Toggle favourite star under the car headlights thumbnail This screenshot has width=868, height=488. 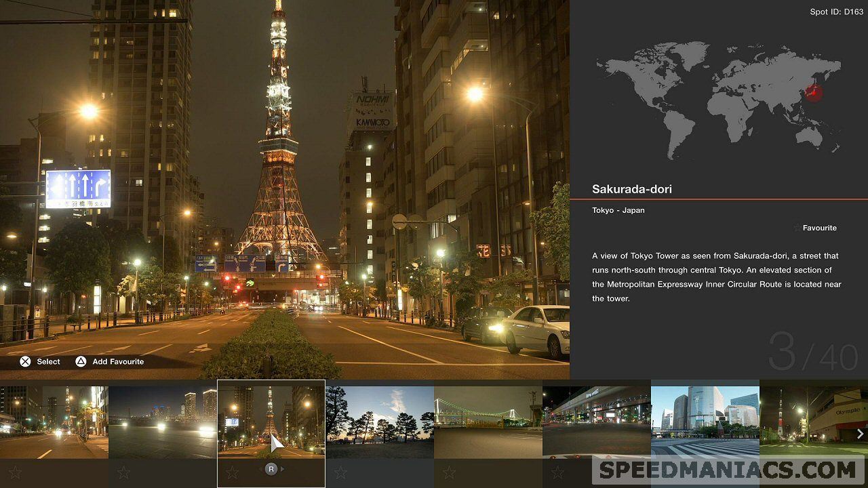click(x=123, y=472)
